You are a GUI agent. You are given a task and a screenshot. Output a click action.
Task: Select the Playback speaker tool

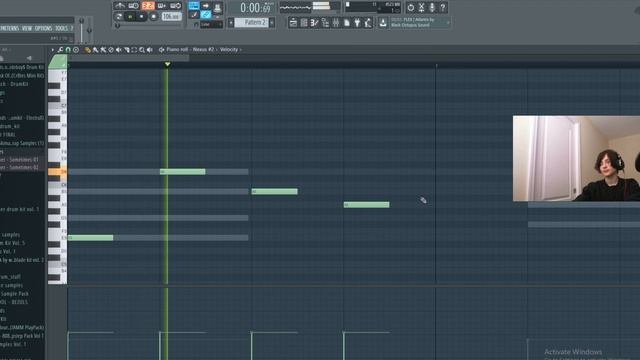point(150,50)
